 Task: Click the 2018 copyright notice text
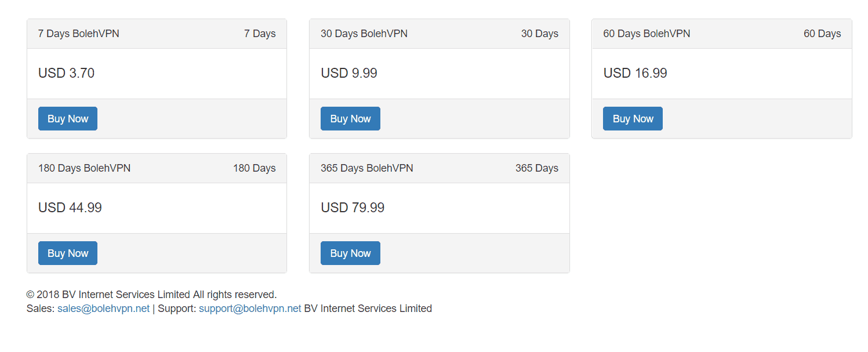pyautogui.click(x=152, y=295)
